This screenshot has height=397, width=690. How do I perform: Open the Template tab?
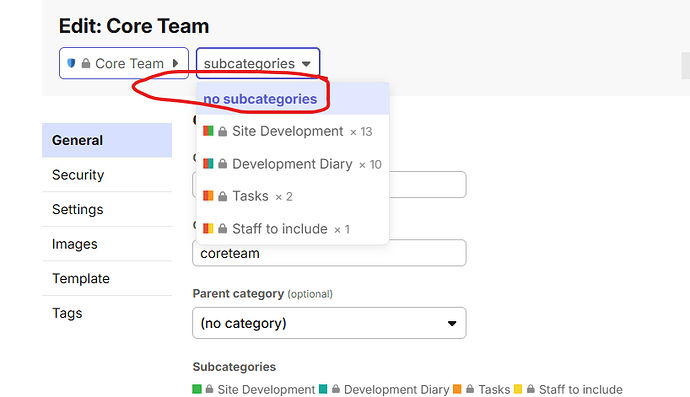coord(107,278)
